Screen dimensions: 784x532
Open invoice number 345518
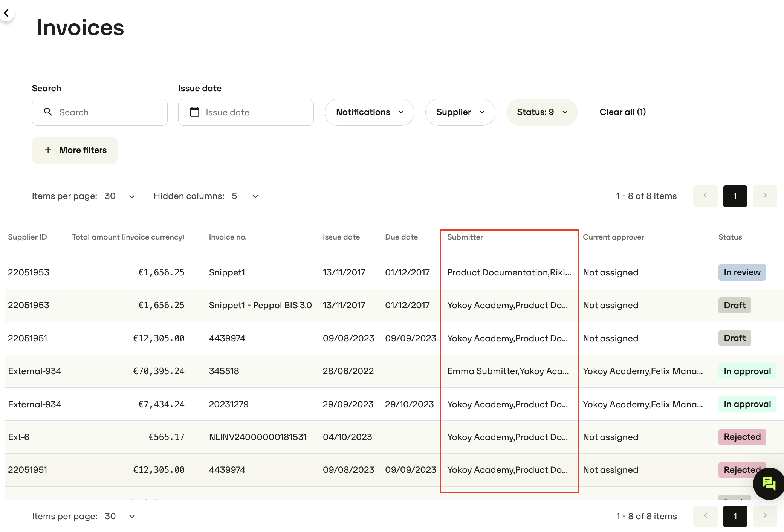coord(224,371)
